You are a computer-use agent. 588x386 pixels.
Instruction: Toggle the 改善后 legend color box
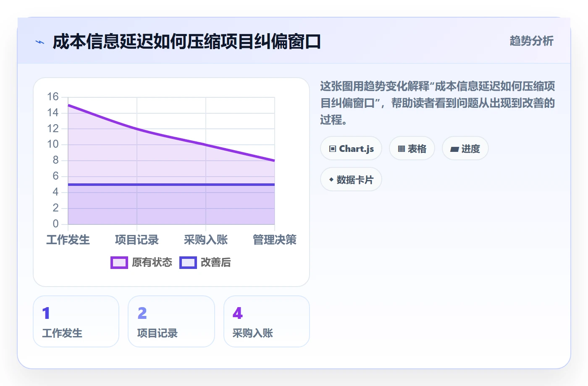pos(188,263)
